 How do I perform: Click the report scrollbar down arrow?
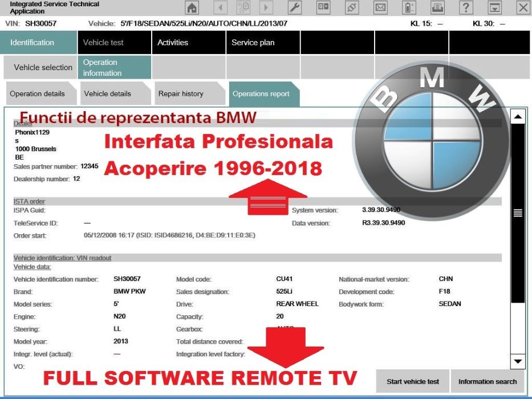click(x=518, y=361)
